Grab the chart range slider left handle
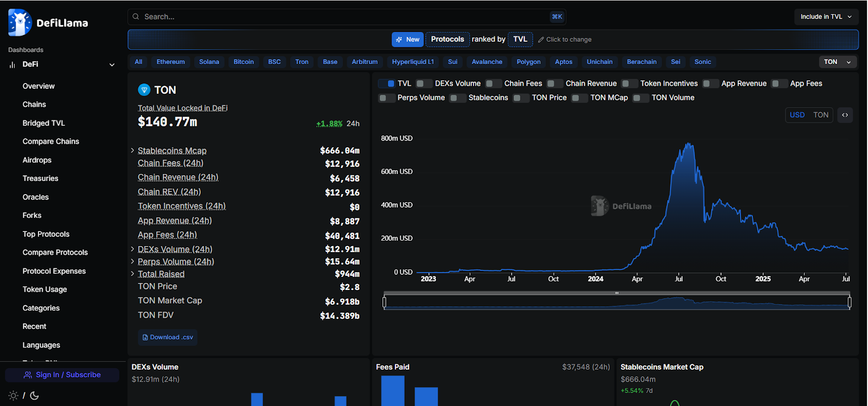Image resolution: width=868 pixels, height=406 pixels. 384,302
